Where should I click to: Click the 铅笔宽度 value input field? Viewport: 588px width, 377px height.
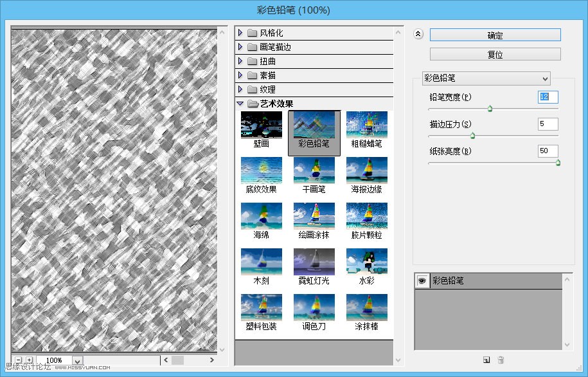tap(548, 97)
